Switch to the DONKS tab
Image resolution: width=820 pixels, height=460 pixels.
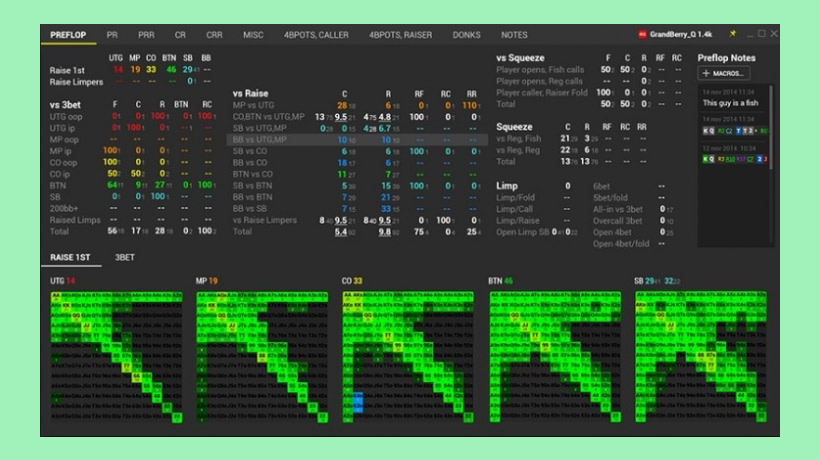click(466, 35)
